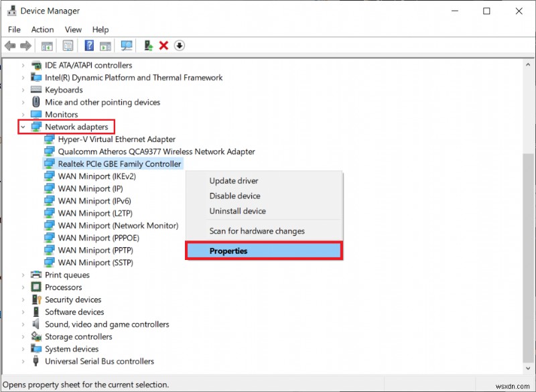
Task: Click the Back arrow toolbar icon
Action: pyautogui.click(x=10, y=46)
